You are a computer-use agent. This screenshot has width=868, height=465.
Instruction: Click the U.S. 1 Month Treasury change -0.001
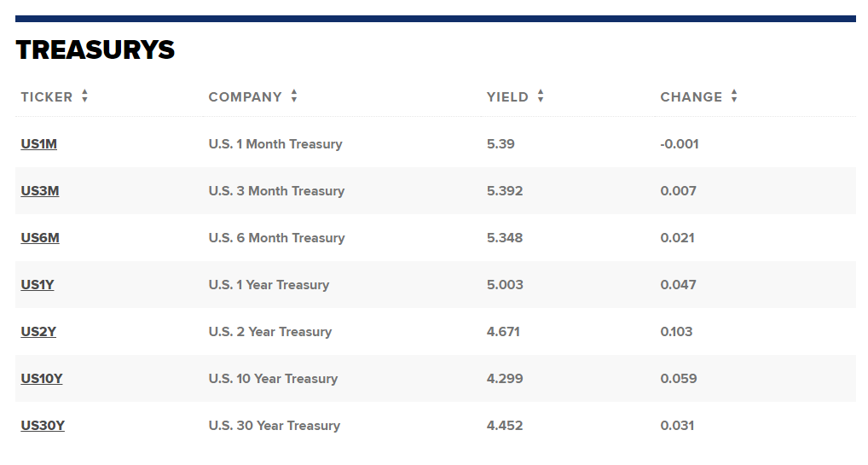pos(680,144)
